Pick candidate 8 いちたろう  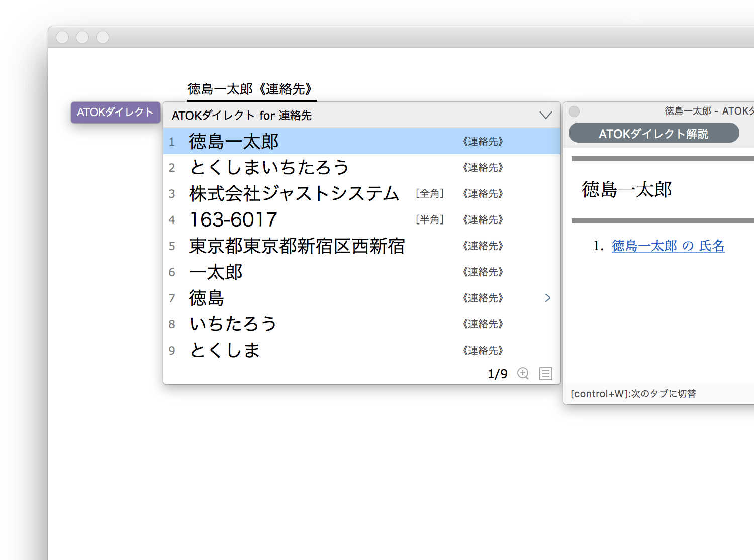[362, 324]
